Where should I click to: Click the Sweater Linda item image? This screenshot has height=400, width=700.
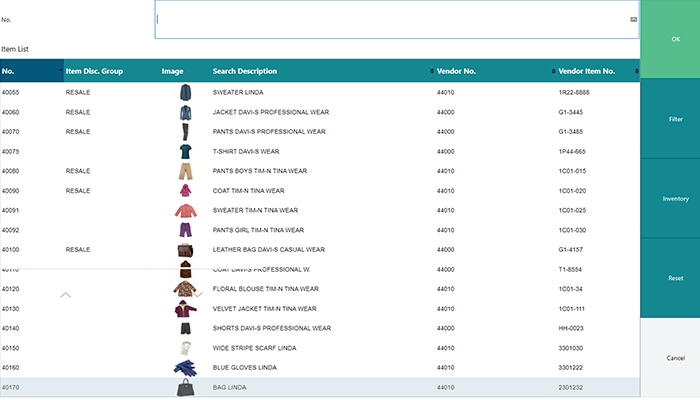pyautogui.click(x=185, y=92)
